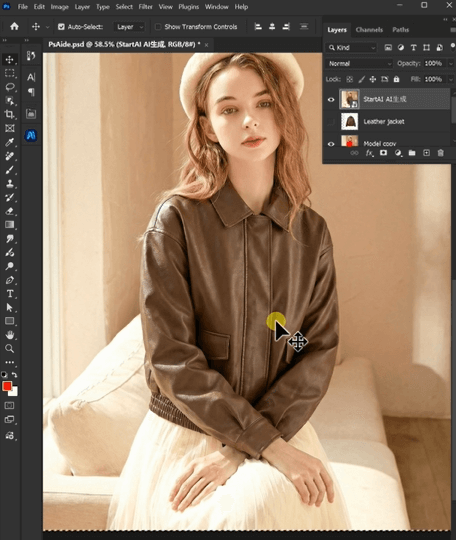Add a layer mask icon
The image size is (456, 540).
tap(383, 153)
